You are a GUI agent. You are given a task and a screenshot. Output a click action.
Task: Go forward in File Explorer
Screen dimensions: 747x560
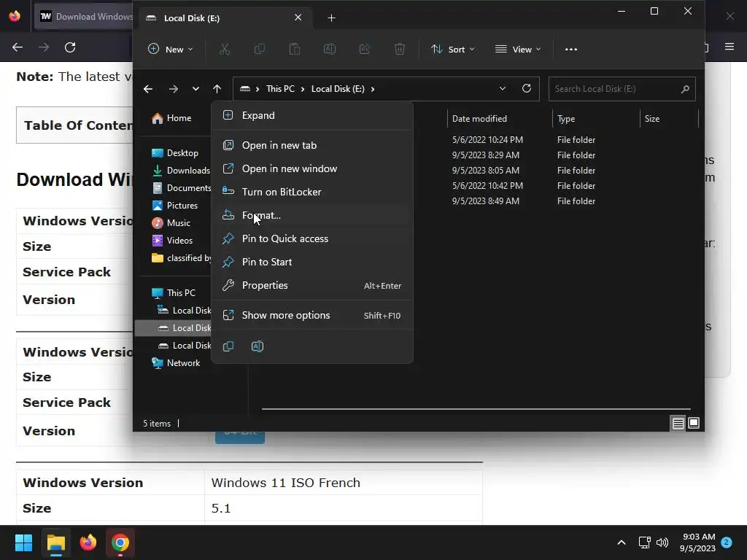174,89
